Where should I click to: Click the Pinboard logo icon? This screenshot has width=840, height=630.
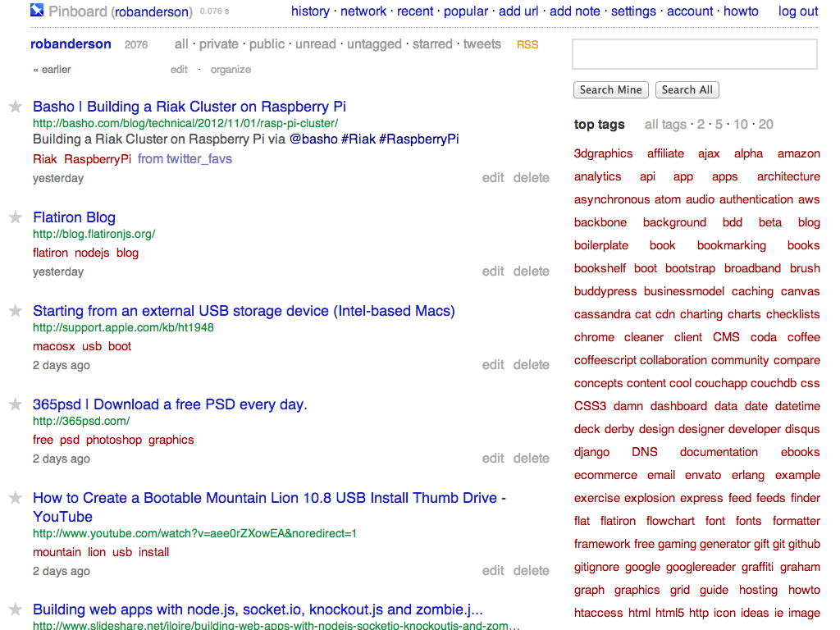tap(37, 10)
